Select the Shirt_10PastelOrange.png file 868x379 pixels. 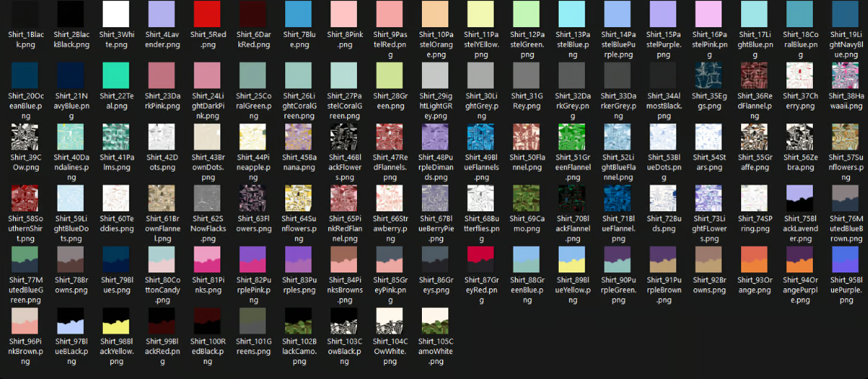coord(436,15)
